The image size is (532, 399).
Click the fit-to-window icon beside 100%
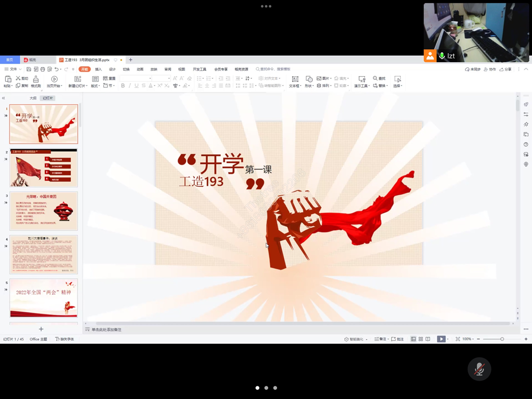point(458,339)
